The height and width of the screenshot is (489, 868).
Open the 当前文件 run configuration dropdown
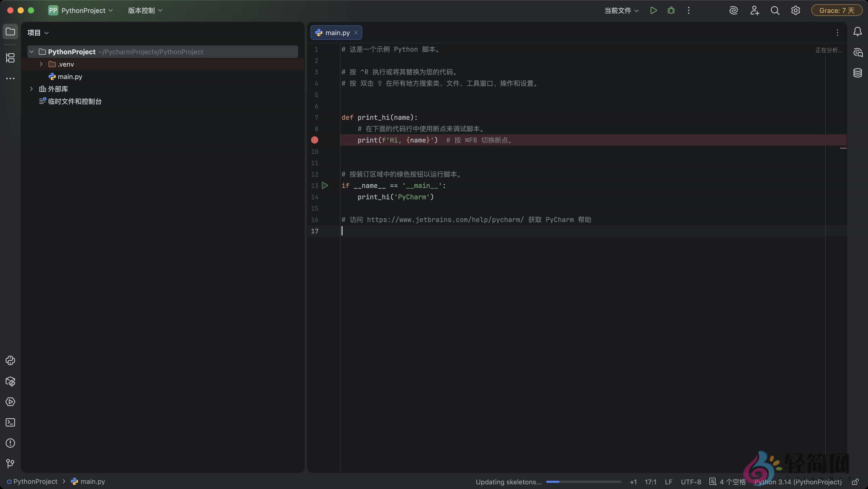(621, 10)
